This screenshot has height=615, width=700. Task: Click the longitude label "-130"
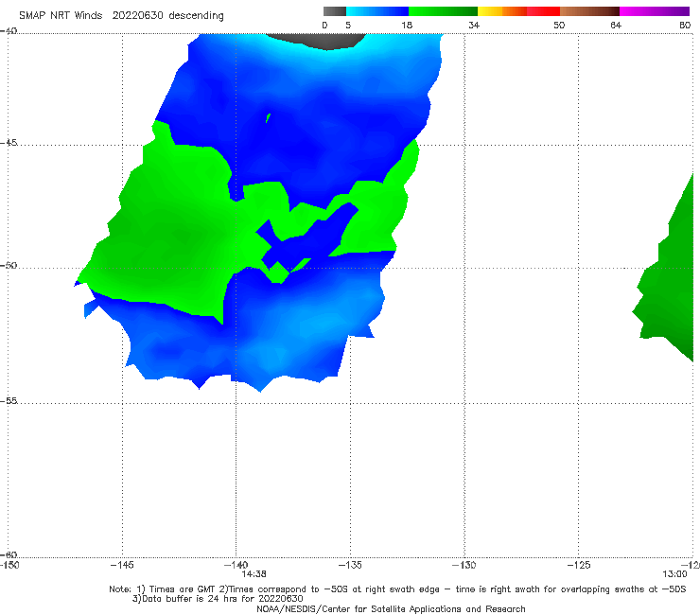(464, 565)
